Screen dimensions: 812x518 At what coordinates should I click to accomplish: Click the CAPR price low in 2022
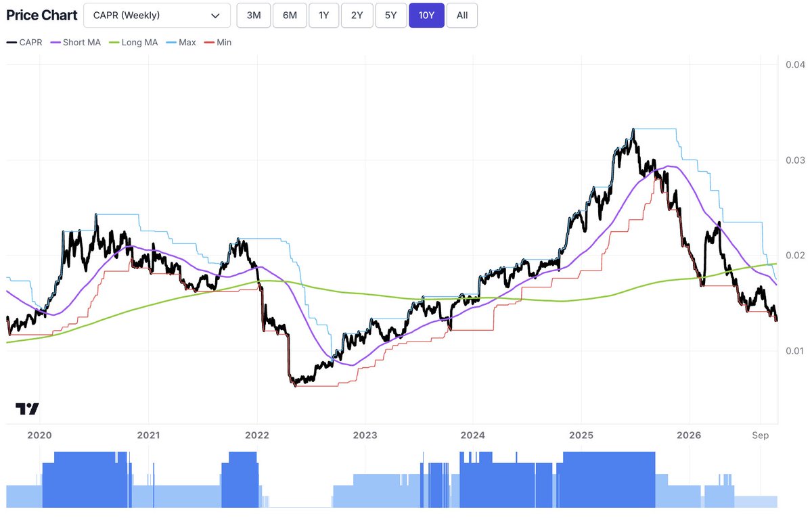(x=295, y=384)
